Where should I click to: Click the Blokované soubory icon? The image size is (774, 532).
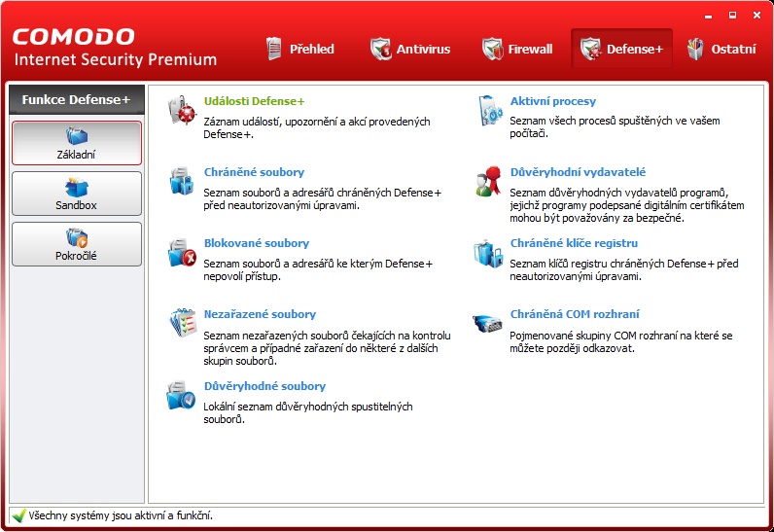[x=182, y=253]
